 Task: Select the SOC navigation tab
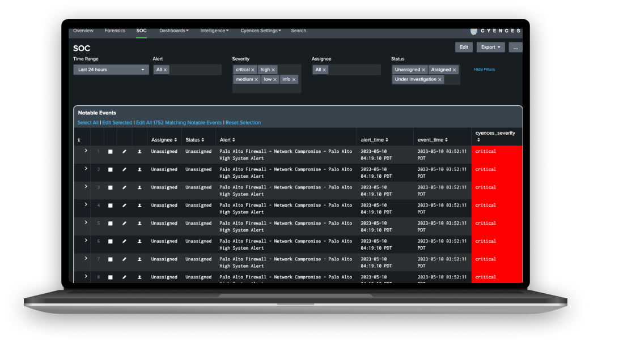[x=141, y=31]
